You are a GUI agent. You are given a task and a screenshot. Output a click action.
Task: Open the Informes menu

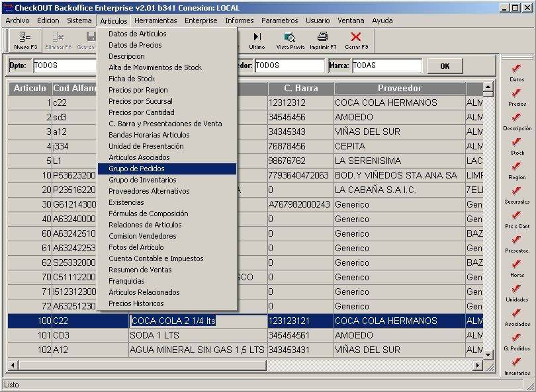(240, 20)
